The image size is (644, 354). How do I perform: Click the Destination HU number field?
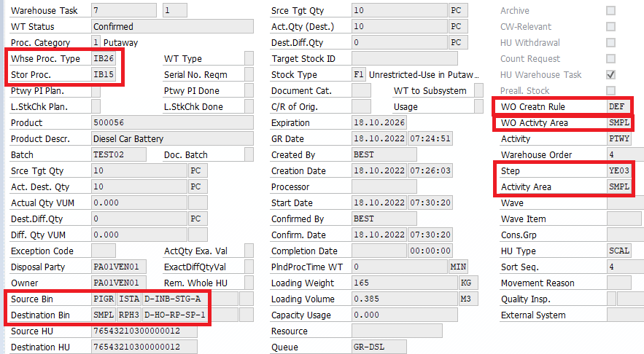coord(144,347)
